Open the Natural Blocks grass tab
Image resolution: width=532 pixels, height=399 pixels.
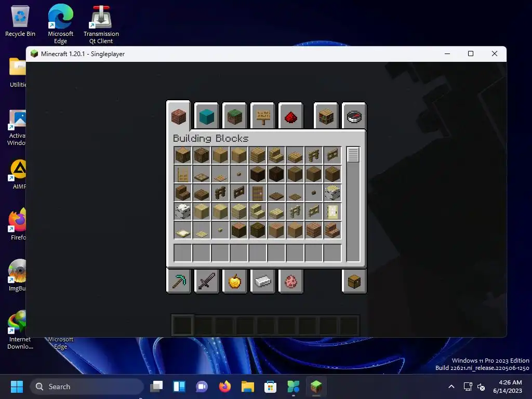pyautogui.click(x=234, y=116)
